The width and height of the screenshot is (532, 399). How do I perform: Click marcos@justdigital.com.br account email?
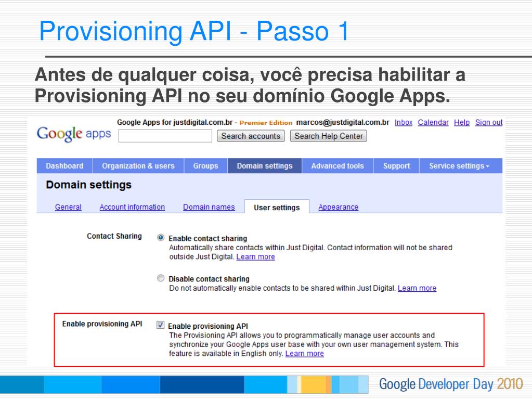click(x=343, y=122)
